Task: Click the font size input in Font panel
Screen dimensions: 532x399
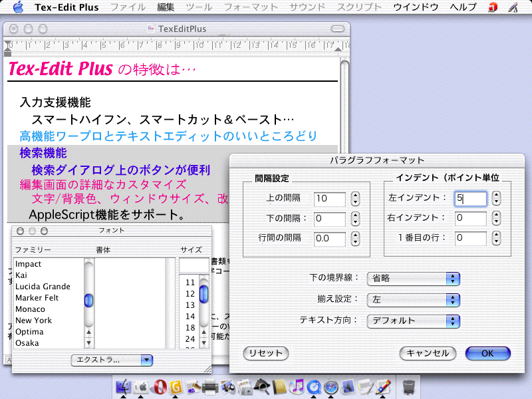Action: pos(194,265)
